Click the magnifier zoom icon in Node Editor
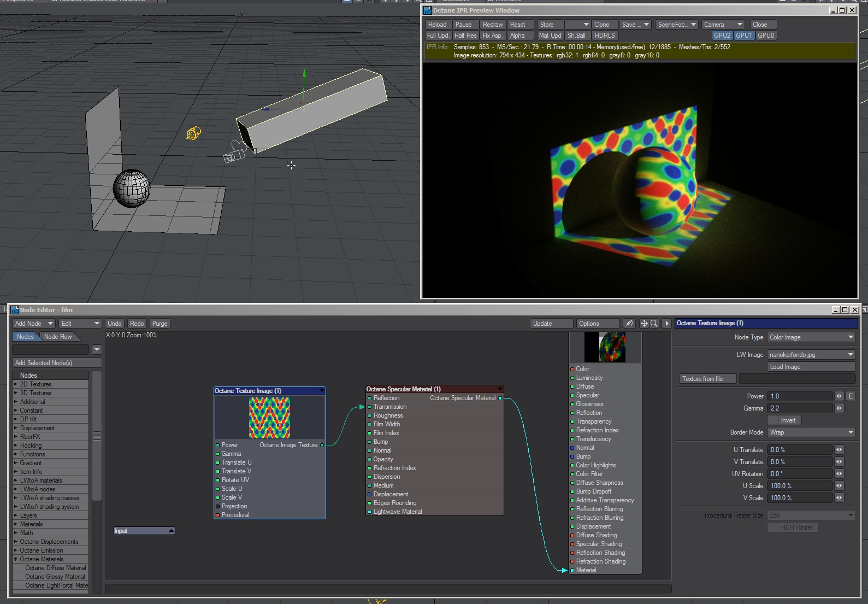 pyautogui.click(x=654, y=324)
